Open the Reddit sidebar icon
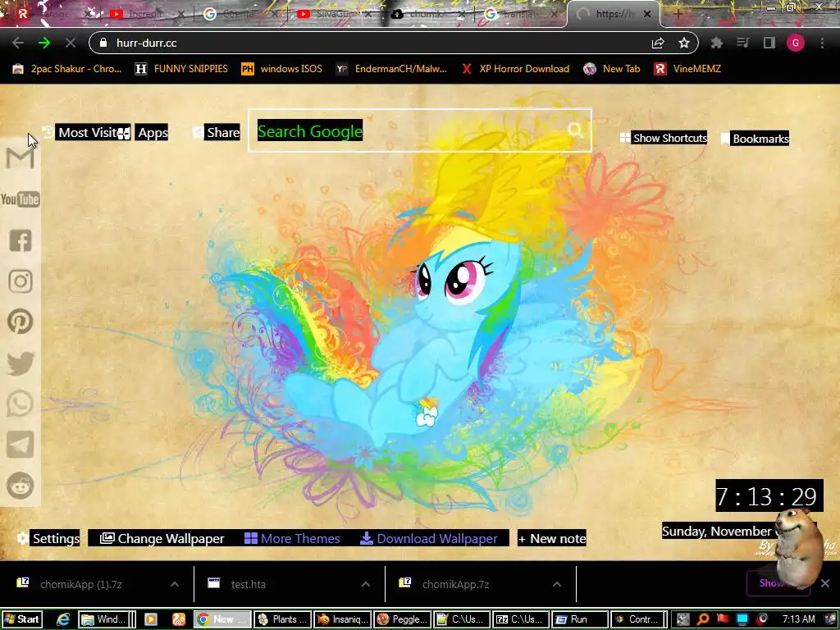Screen dimensions: 840x630 [21, 486]
